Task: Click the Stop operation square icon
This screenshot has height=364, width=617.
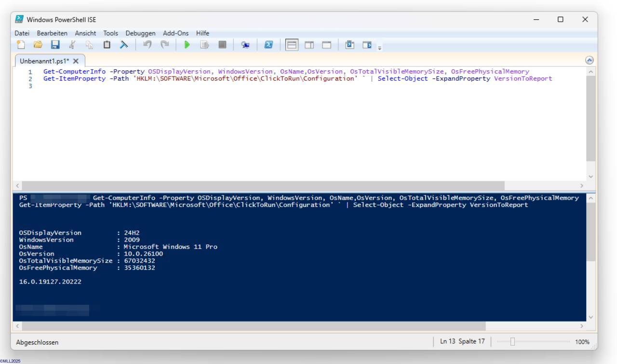Action: click(222, 45)
